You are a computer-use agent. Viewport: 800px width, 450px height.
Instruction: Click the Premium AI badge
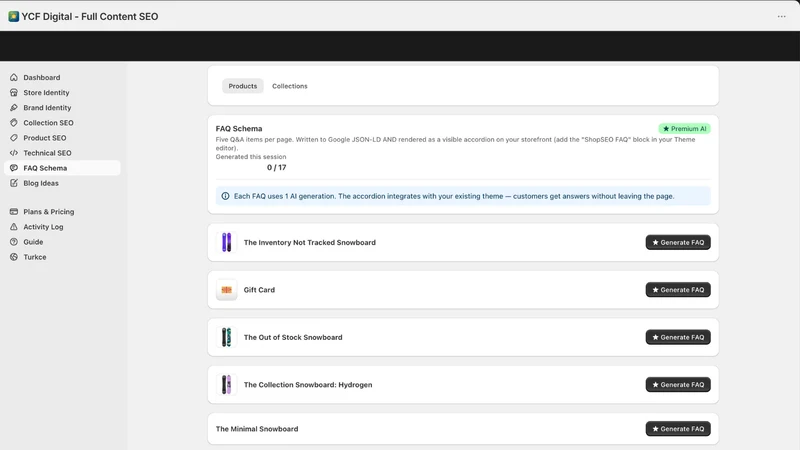click(684, 129)
